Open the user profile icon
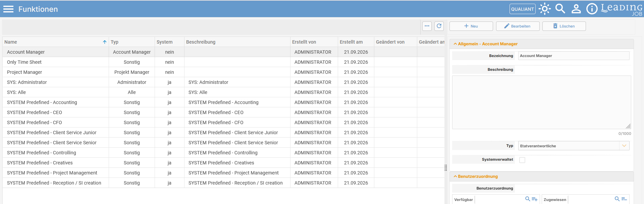The height and width of the screenshot is (204, 644). click(576, 9)
